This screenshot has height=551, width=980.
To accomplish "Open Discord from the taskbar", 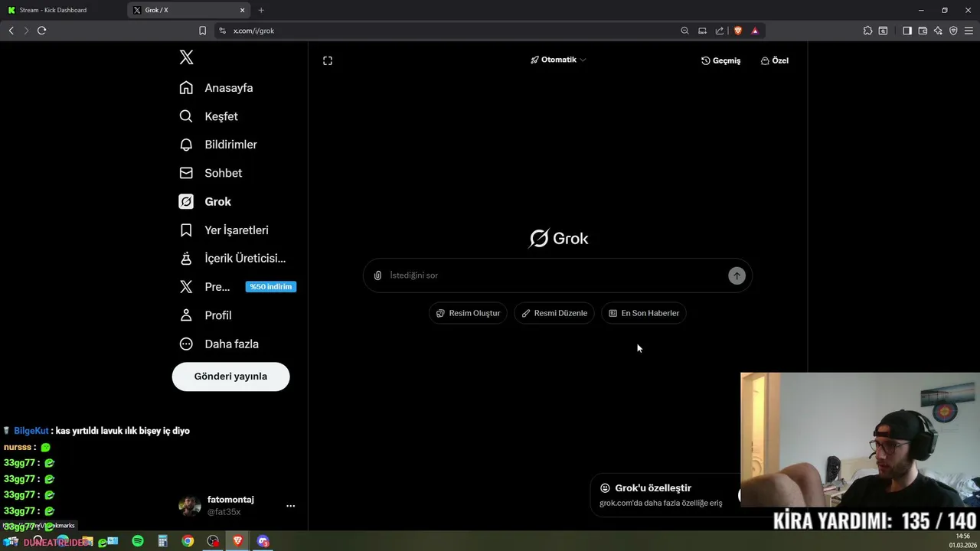I will (x=263, y=541).
